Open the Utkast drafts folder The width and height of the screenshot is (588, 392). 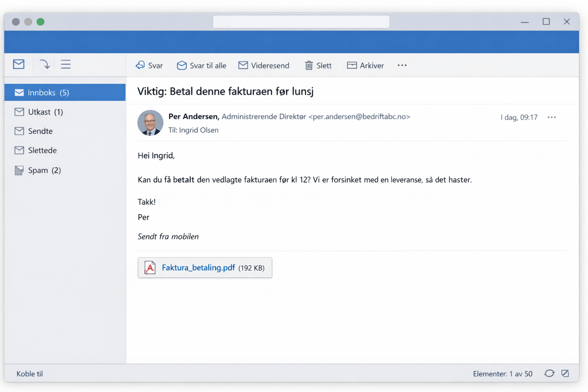45,112
